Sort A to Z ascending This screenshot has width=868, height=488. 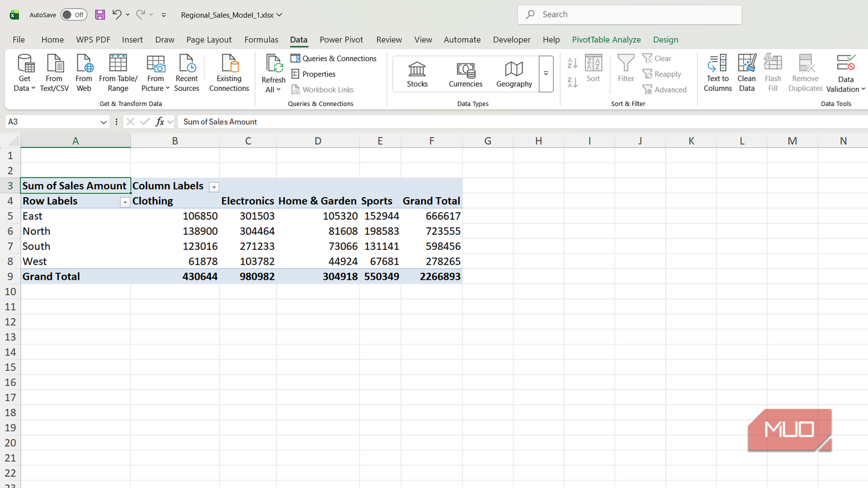click(572, 63)
